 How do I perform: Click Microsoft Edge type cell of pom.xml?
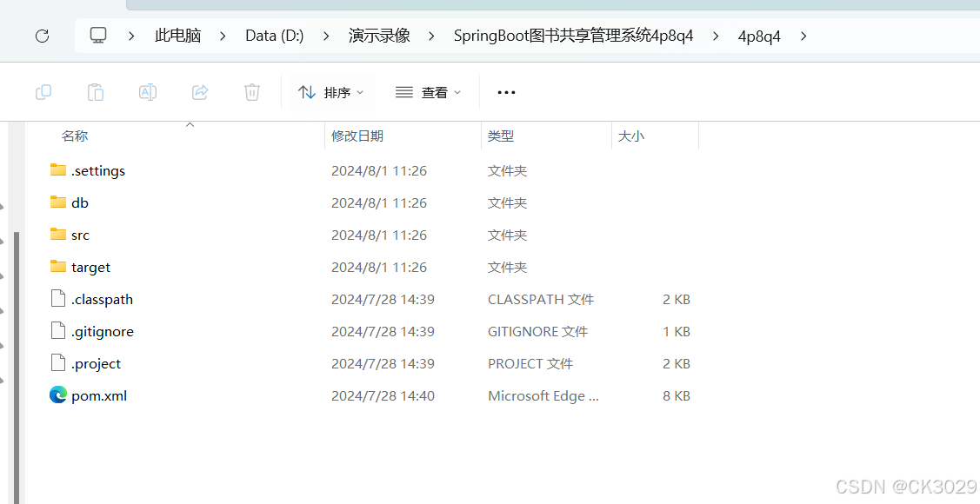543,395
